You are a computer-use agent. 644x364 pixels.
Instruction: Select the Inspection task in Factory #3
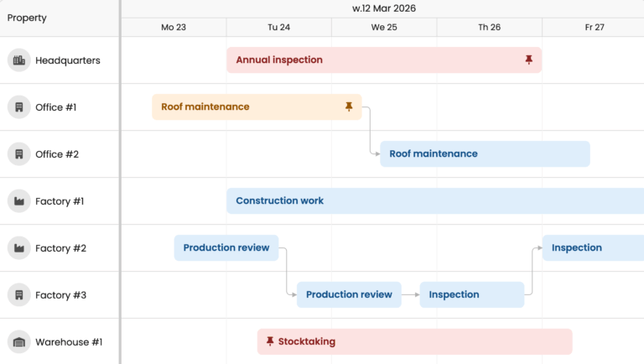(x=471, y=295)
